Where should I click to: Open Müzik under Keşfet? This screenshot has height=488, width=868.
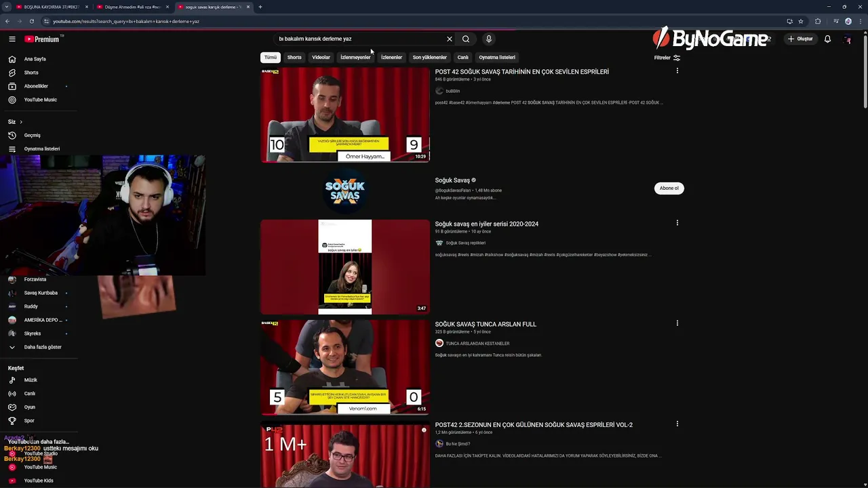(31, 380)
